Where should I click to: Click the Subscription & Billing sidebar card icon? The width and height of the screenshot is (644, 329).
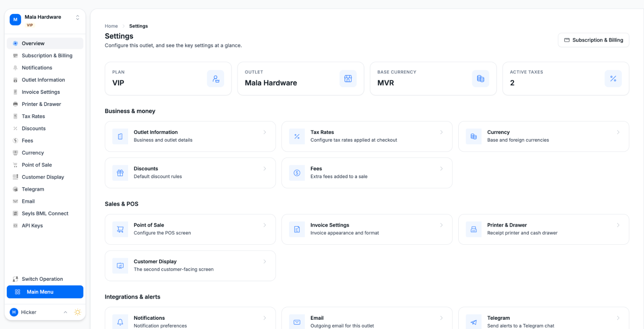point(15,55)
